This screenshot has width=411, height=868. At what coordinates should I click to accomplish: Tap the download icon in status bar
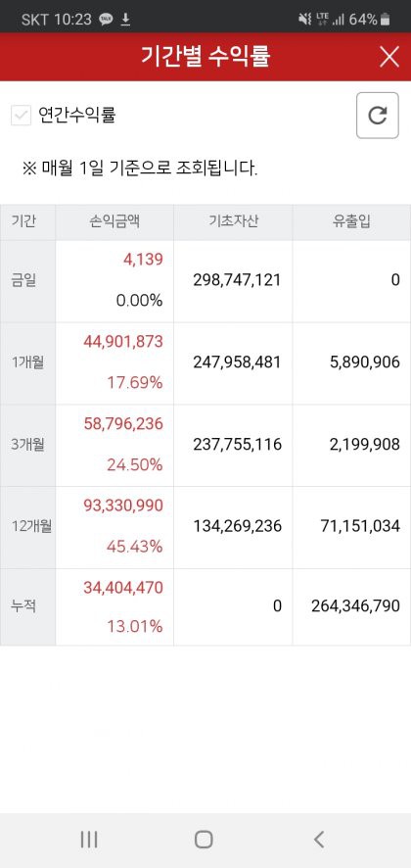pos(125,20)
